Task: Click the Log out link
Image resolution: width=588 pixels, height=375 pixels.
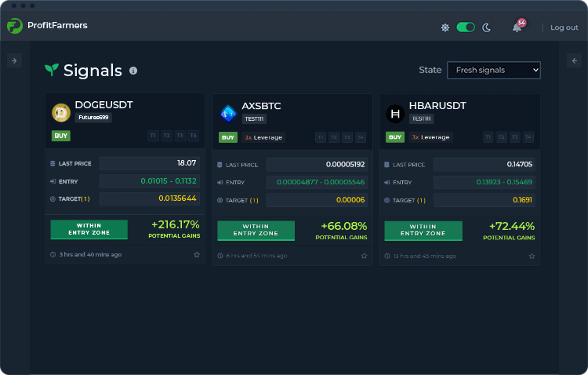Action: [564, 27]
